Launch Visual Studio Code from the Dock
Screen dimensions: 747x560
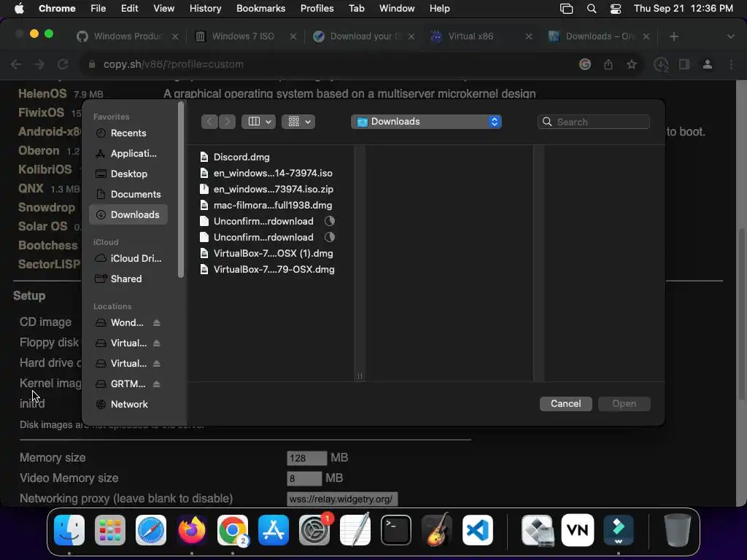[x=478, y=530]
